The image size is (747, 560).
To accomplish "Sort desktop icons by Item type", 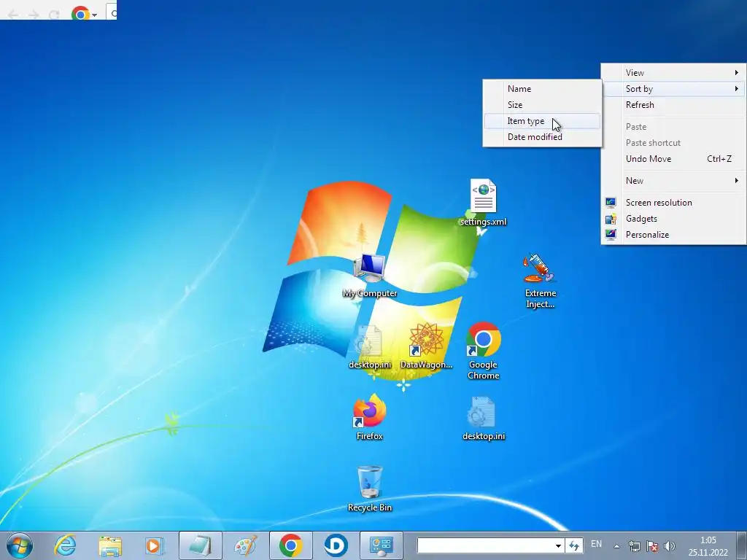I will point(542,121).
